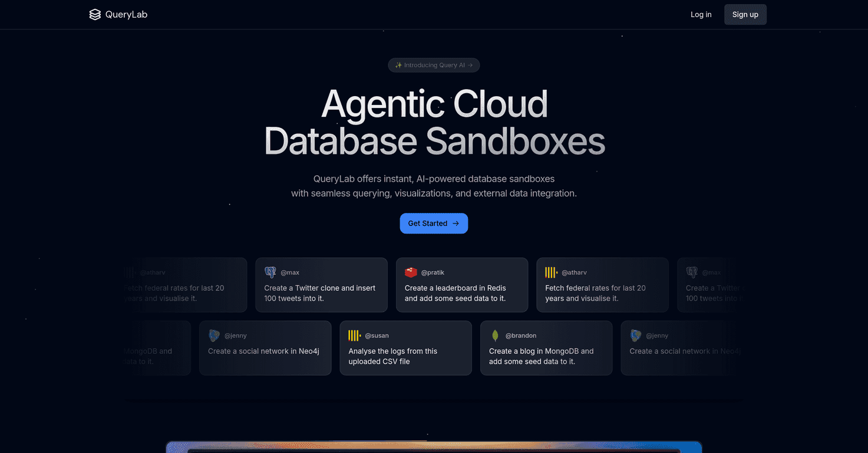Screen dimensions: 868x453
Task: Click the Neo4j icon on @jenny's card
Action: pyautogui.click(x=214, y=335)
